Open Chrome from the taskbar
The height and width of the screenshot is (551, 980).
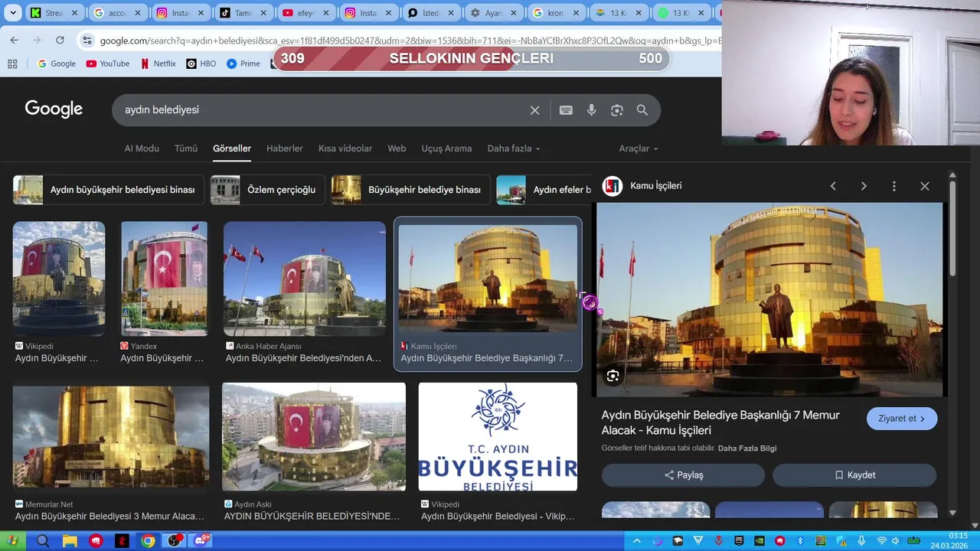149,541
